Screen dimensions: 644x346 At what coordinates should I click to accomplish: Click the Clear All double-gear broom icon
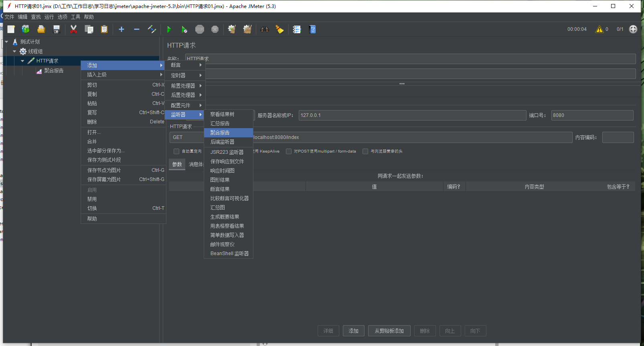[x=247, y=29]
